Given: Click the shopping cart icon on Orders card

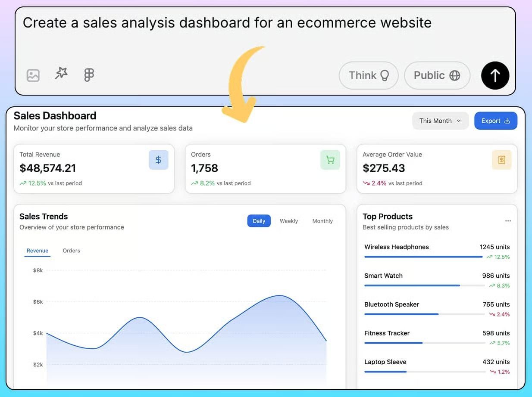Looking at the screenshot, I should pyautogui.click(x=330, y=160).
